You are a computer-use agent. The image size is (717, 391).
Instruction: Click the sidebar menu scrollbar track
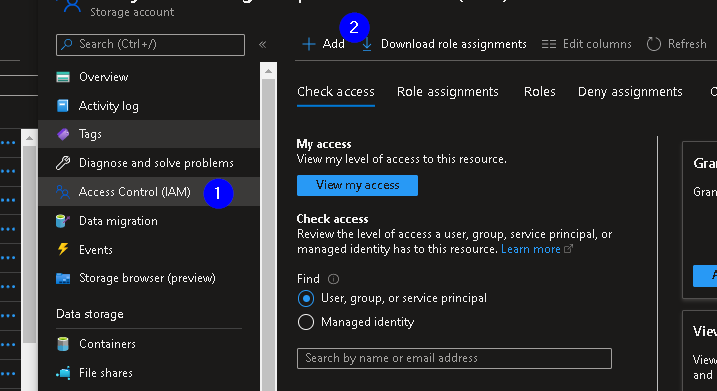click(268, 235)
